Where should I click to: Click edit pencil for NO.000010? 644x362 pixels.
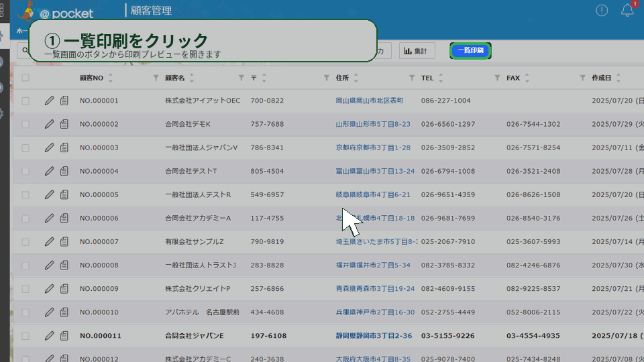49,312
